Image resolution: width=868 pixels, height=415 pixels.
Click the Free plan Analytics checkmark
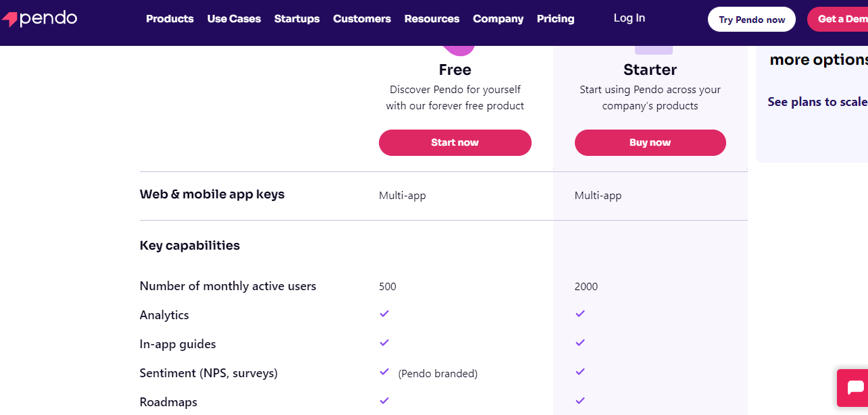click(x=384, y=314)
